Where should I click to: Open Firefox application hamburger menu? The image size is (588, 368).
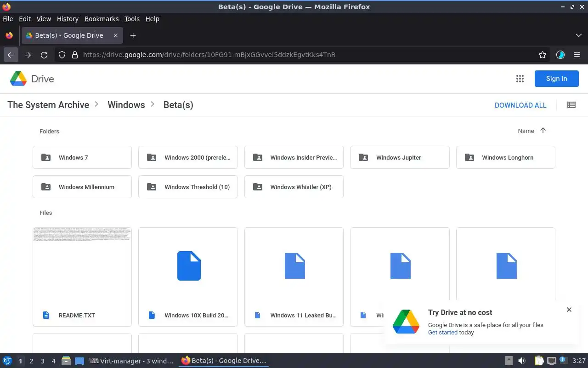point(577,55)
